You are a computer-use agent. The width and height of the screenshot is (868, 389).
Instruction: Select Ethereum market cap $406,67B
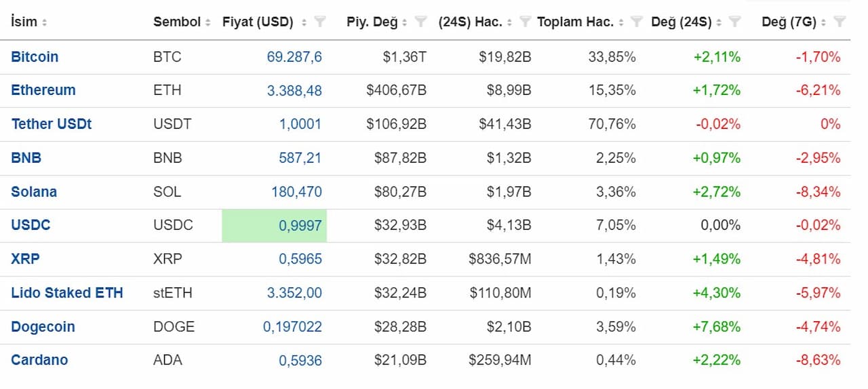[x=397, y=90]
